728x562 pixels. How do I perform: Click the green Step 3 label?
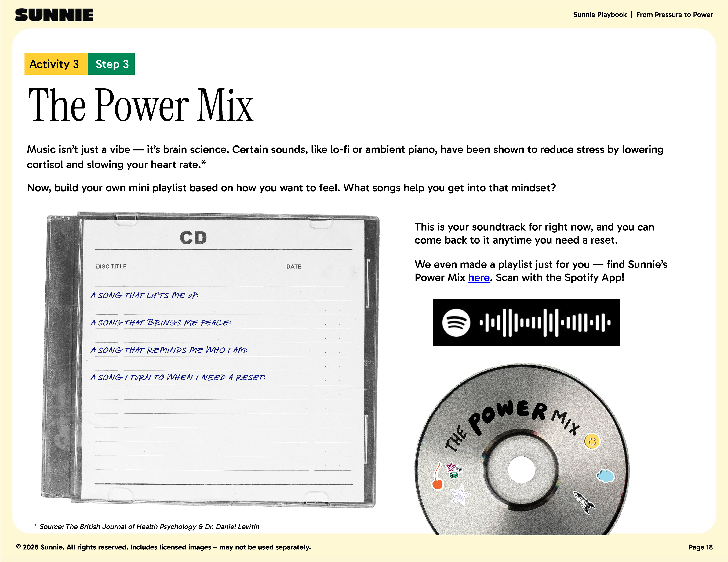tap(111, 64)
